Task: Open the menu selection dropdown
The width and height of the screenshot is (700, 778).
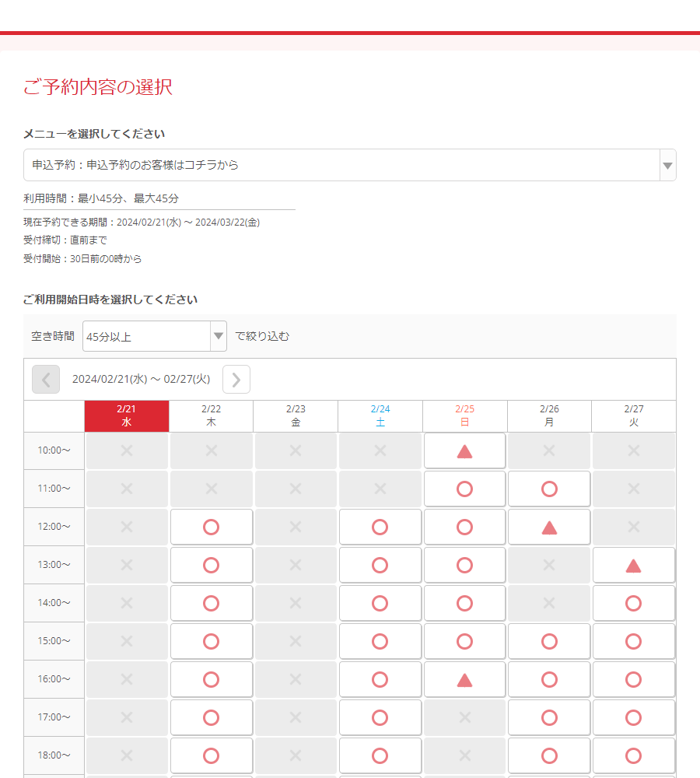Action: coord(349,165)
